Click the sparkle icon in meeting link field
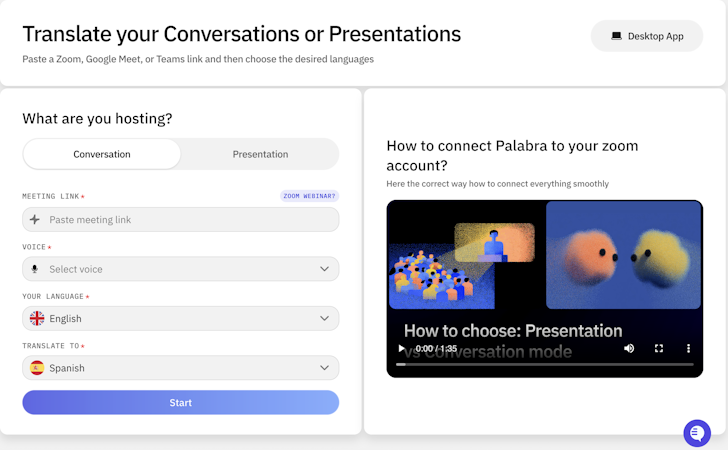 click(x=36, y=220)
